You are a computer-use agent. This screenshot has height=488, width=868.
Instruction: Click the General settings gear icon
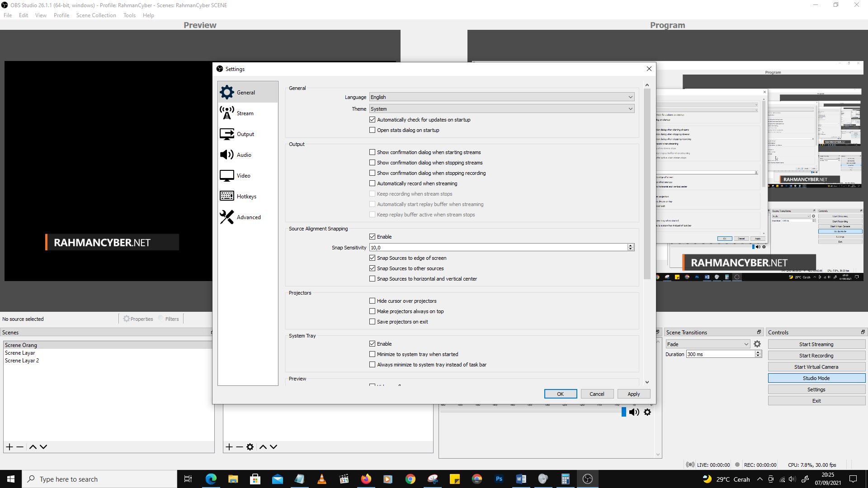(x=226, y=92)
